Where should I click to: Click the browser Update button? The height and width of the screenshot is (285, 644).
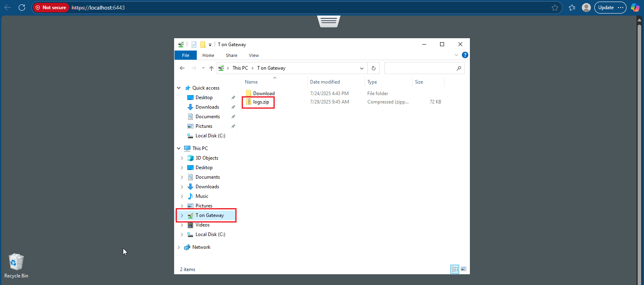point(606,8)
